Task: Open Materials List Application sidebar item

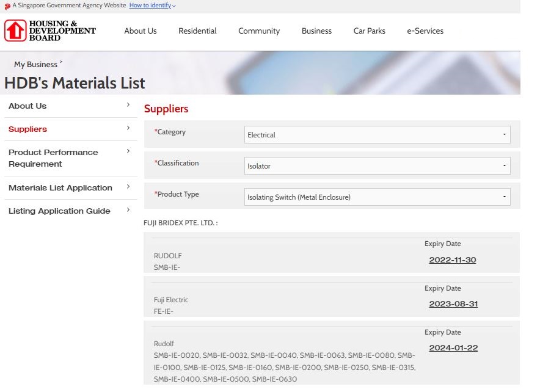Action: 60,187
